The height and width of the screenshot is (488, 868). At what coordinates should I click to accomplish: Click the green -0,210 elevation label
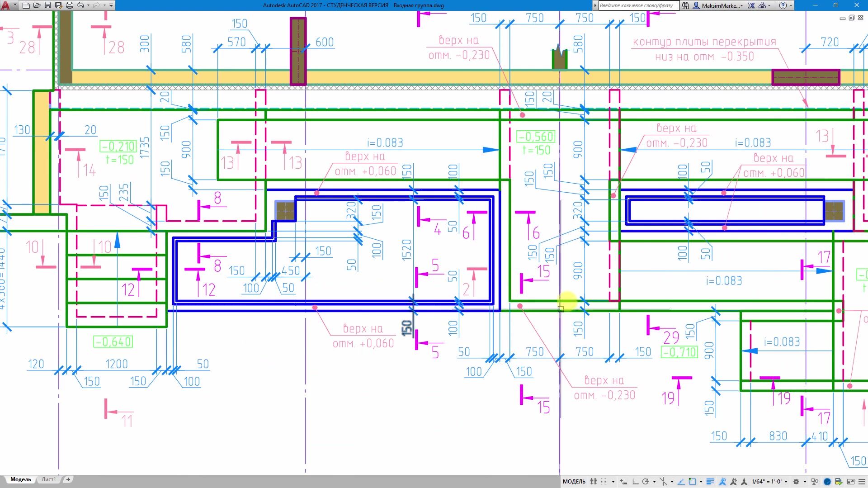pos(118,147)
